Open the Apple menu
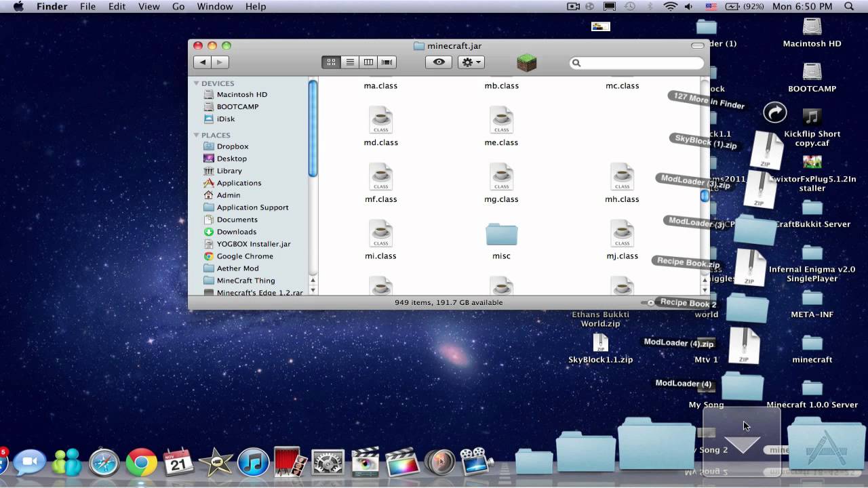This screenshot has height=488, width=868. pos(18,7)
